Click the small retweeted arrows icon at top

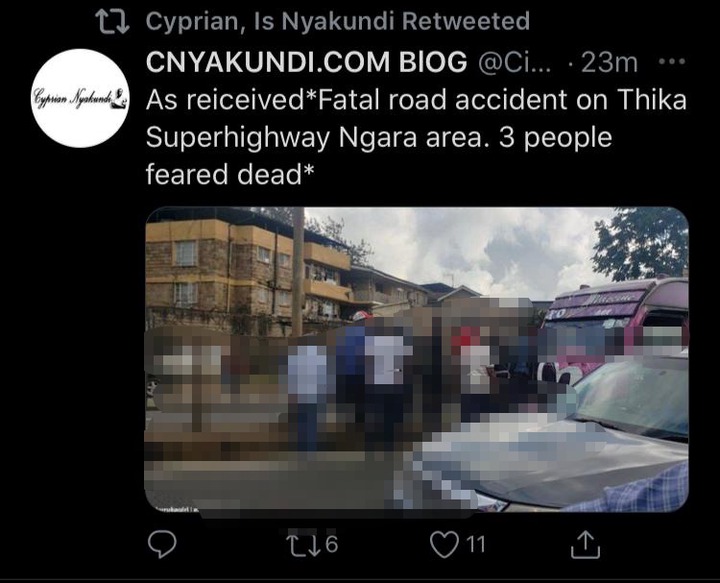[112, 22]
